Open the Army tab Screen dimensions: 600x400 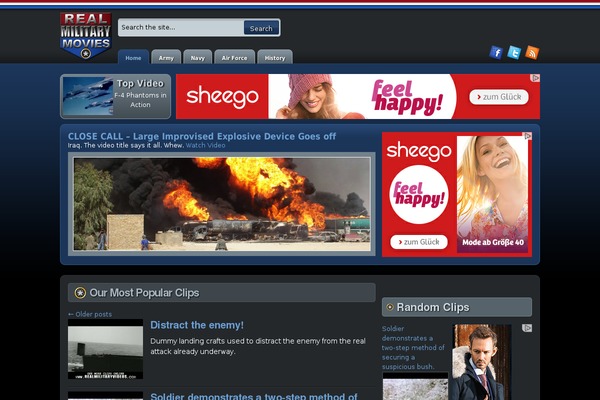coord(166,57)
